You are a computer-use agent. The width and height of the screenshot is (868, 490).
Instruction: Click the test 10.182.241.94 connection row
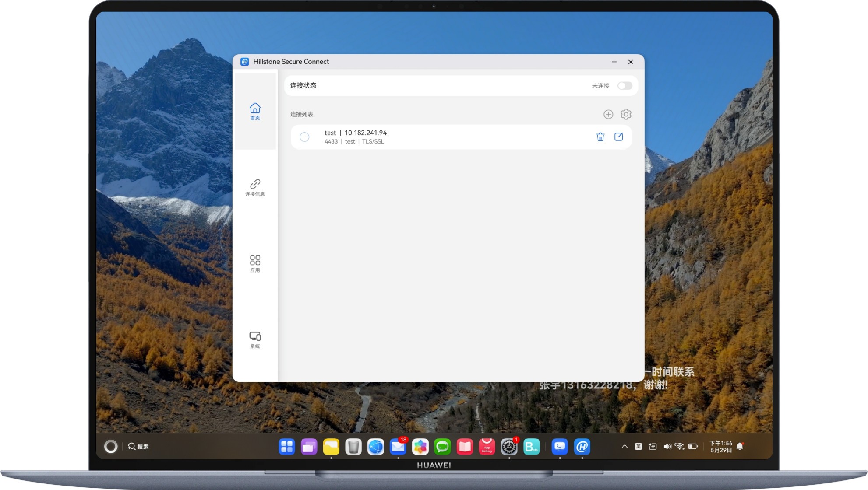click(461, 137)
